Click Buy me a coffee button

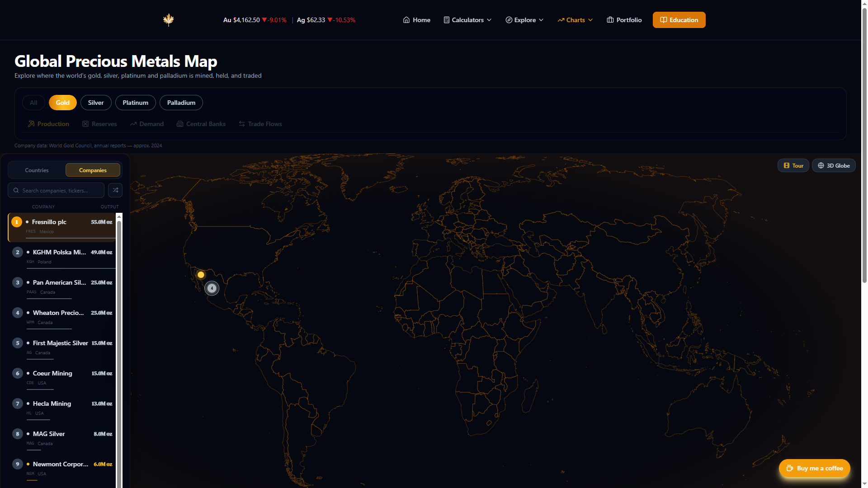[x=814, y=468]
